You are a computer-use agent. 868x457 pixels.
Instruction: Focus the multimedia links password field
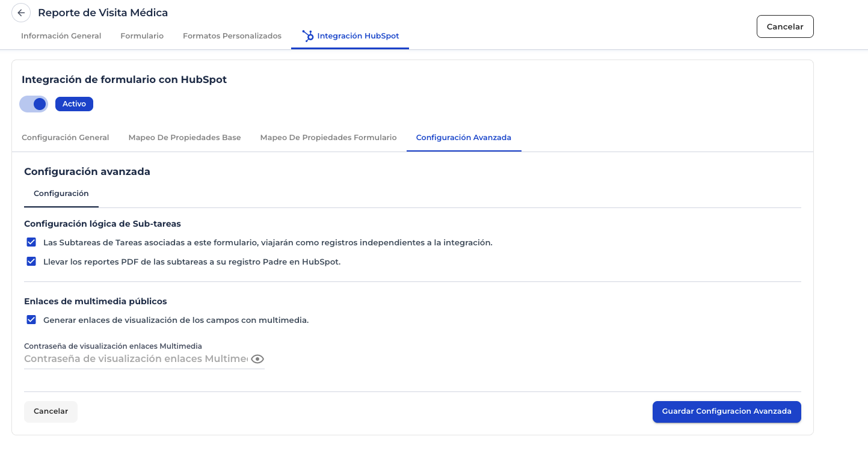pyautogui.click(x=136, y=359)
